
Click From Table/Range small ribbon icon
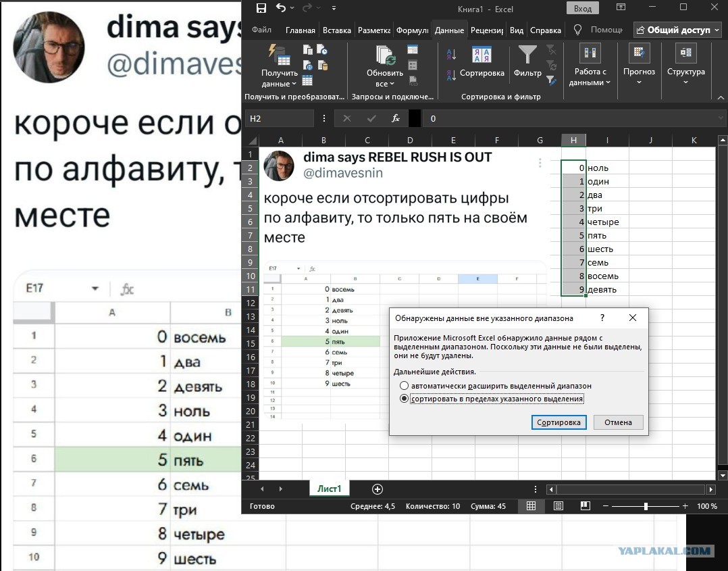(307, 81)
